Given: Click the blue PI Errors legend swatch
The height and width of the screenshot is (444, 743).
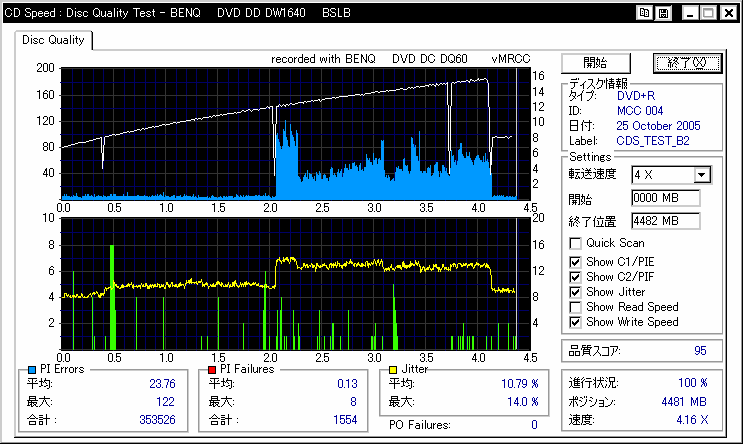Looking at the screenshot, I should 32,370.
